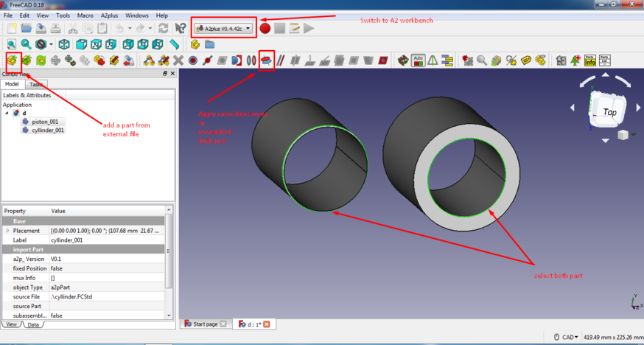Click the fixed Position false value
The image size is (644, 345).
(107, 268)
